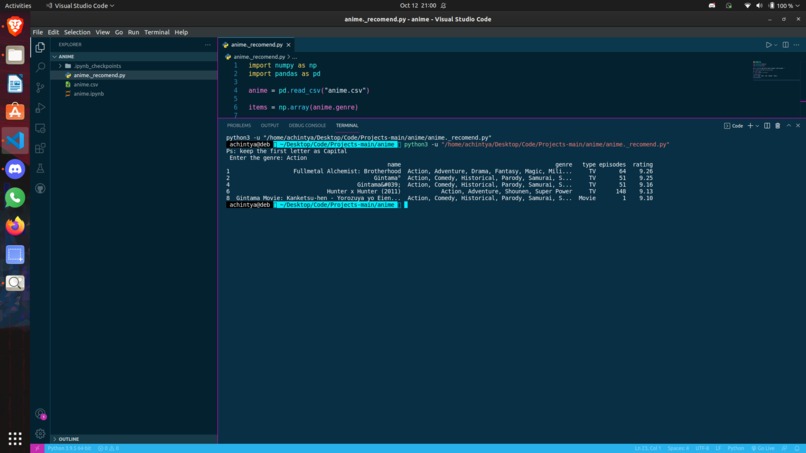Open the Run menu
The width and height of the screenshot is (806, 453).
[x=133, y=32]
